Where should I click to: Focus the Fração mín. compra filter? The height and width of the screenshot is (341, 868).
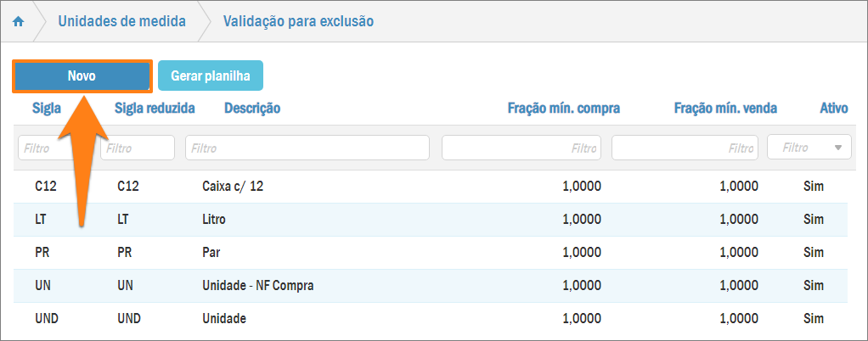tap(521, 148)
